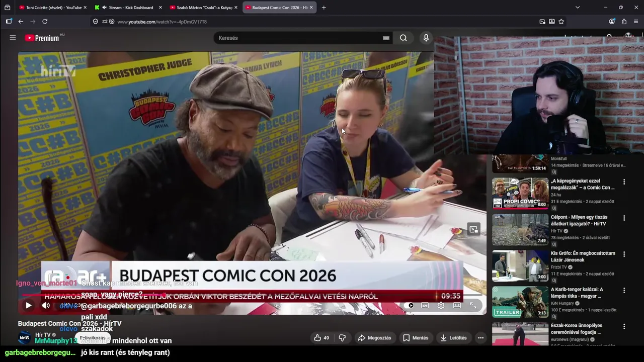Expand the miniplayer icon over the video
Screen dimensions: 644x362
point(473,229)
